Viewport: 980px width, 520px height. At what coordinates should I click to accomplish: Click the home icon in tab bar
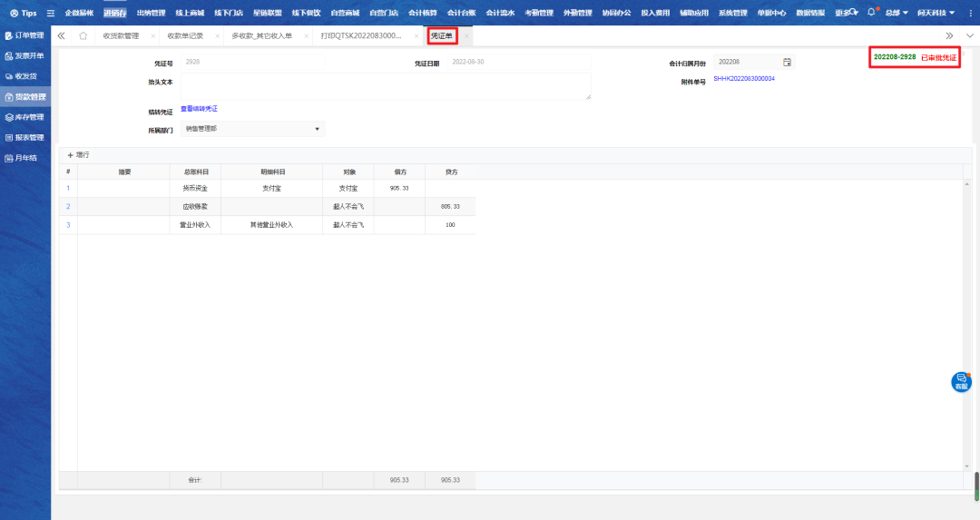[x=83, y=35]
